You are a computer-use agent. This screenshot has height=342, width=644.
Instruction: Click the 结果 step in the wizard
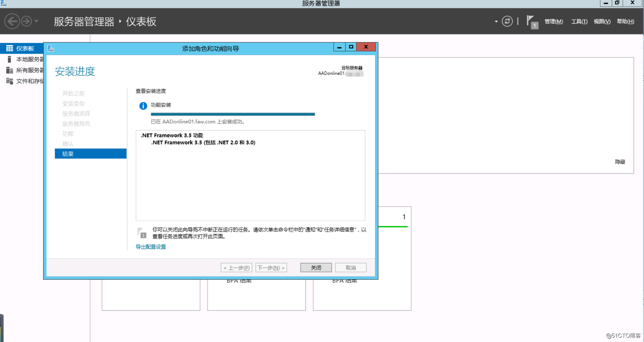coord(90,154)
